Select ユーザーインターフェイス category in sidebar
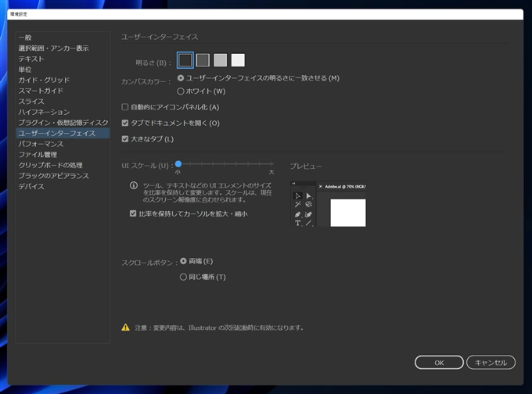 pos(63,133)
